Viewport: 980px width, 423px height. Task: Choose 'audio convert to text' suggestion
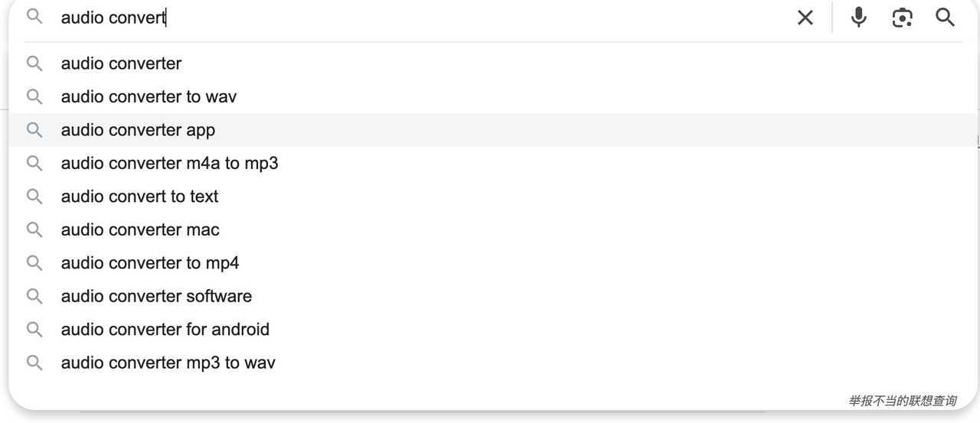point(139,197)
